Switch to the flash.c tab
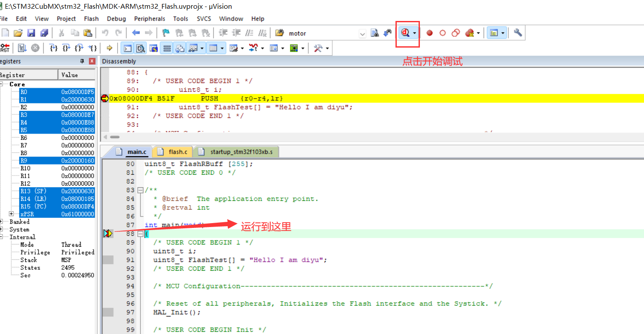Viewport: 644px width, 334px height. (x=173, y=152)
